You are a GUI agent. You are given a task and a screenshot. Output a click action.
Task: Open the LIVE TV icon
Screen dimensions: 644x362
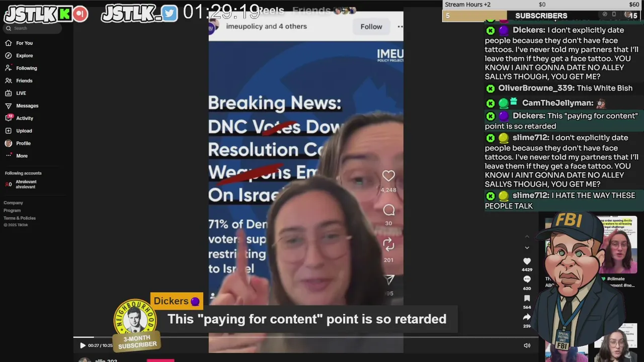coord(8,94)
